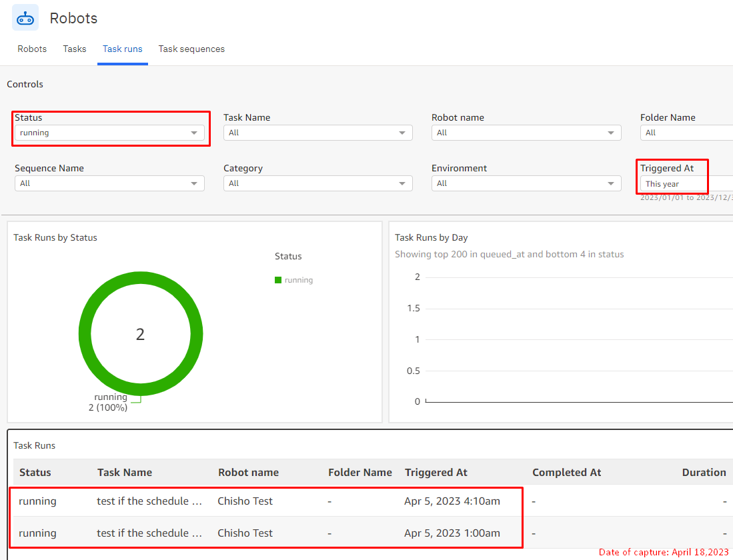Open the Task sequences tab
The width and height of the screenshot is (733, 560).
click(191, 49)
